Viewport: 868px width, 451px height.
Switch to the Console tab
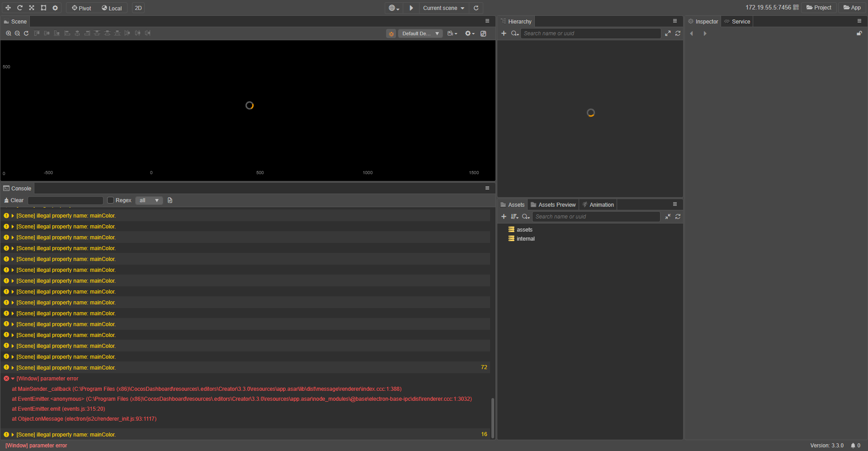(18, 188)
